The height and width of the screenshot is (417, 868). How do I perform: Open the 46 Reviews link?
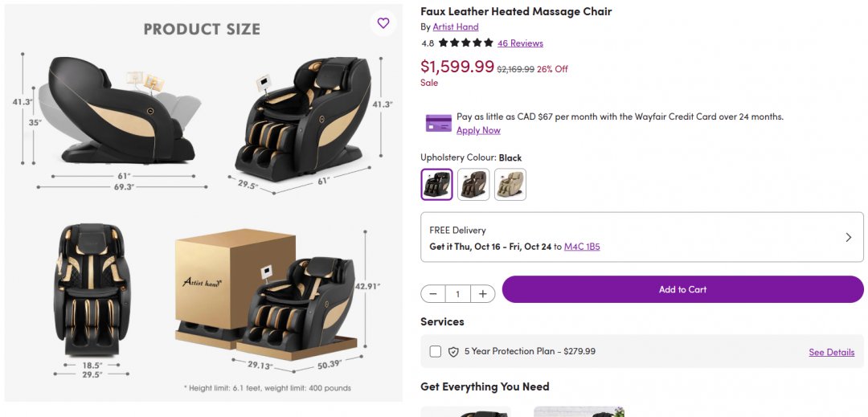520,43
